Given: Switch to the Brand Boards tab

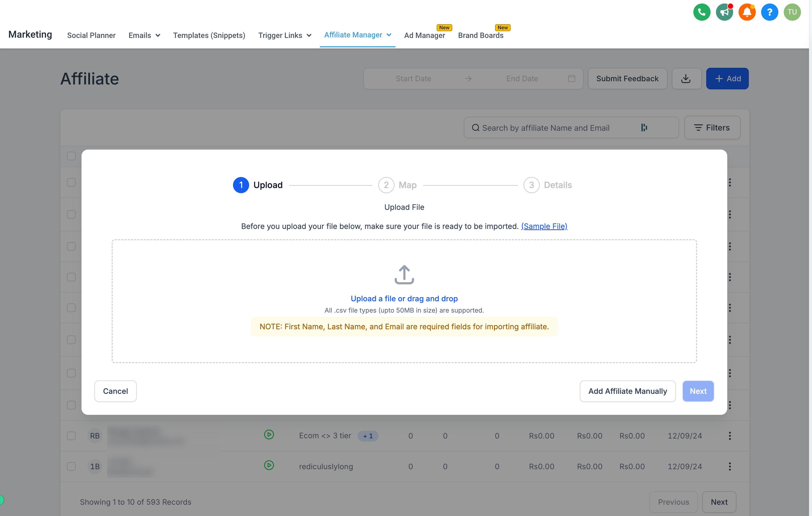Looking at the screenshot, I should pyautogui.click(x=481, y=36).
